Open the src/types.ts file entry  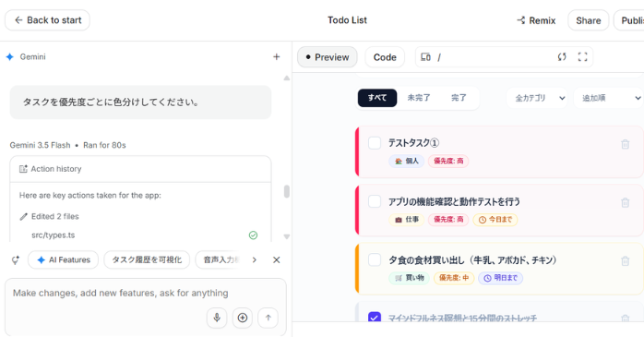point(53,235)
